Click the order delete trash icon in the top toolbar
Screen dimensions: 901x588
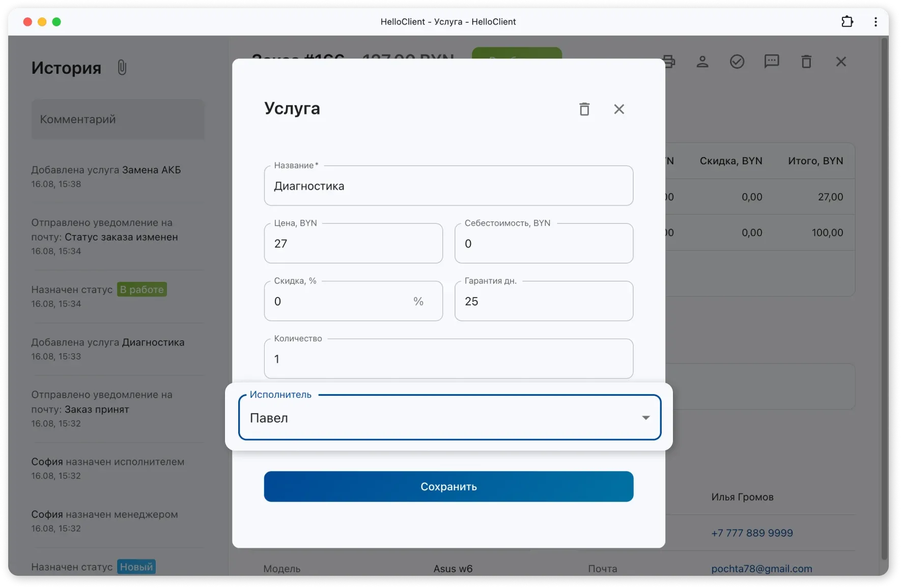click(806, 62)
